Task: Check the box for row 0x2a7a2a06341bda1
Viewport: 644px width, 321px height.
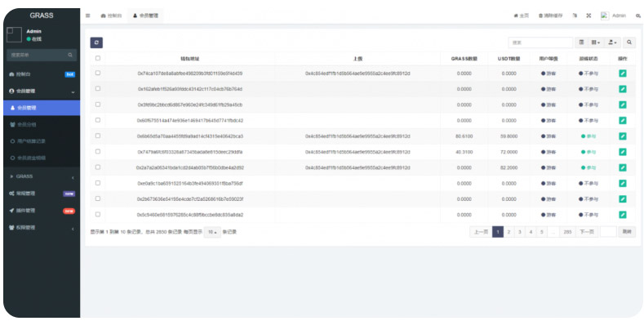Action: click(98, 167)
